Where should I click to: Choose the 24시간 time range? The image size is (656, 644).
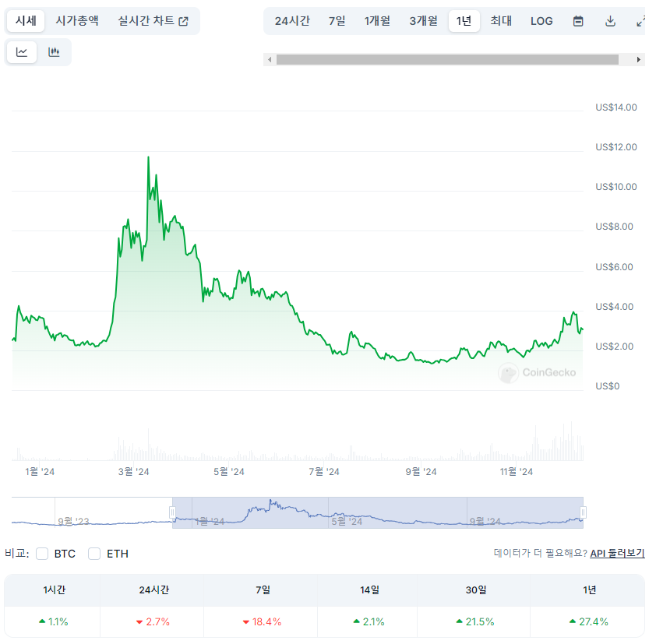coord(292,21)
